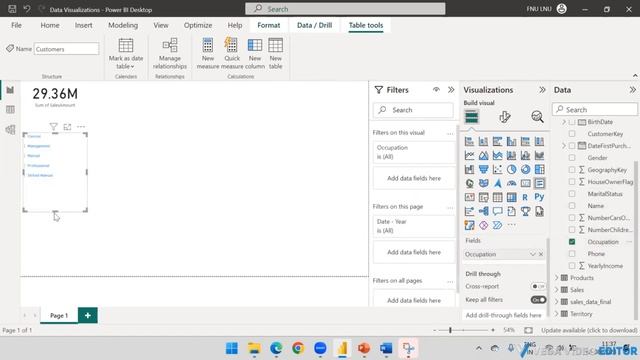The image size is (640, 360).
Task: Toggle the Cross-report drill through switch
Action: 538,287
